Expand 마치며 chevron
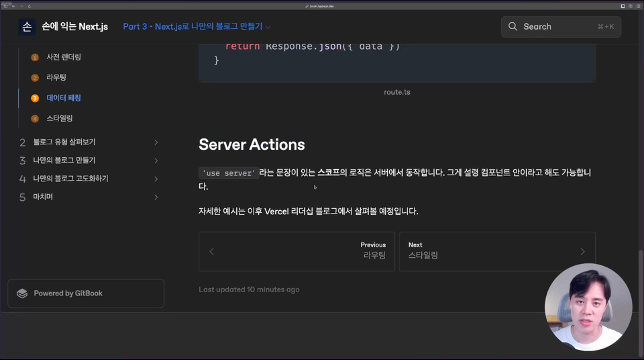 point(156,197)
